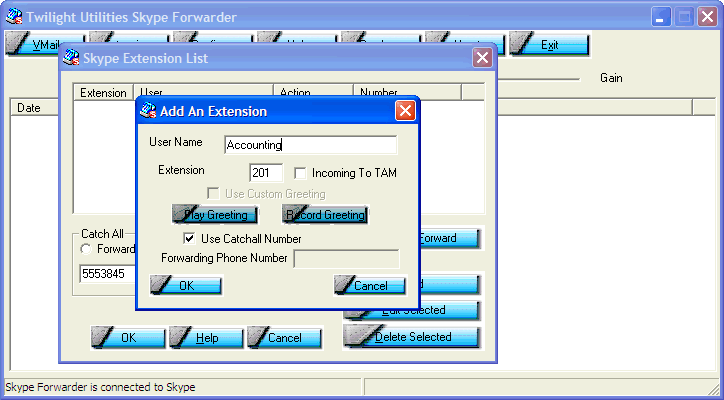The width and height of the screenshot is (724, 400).
Task: Click the Catch All number field 5553845
Action: pos(108,274)
